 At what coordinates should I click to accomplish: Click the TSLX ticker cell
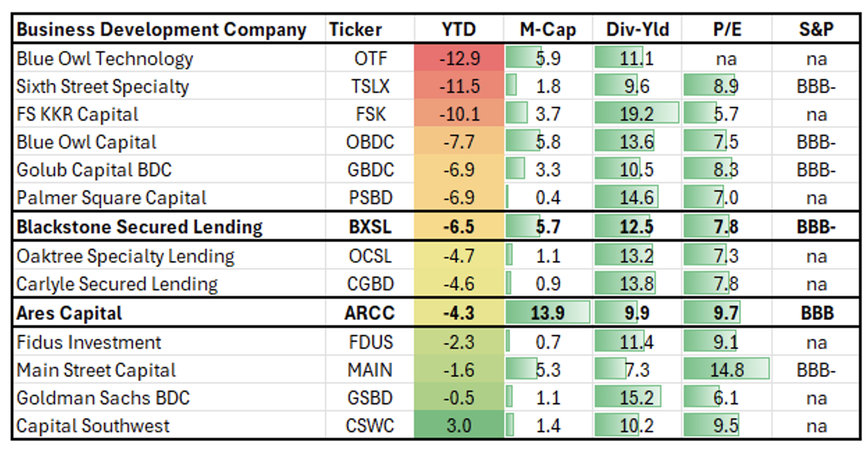pos(370,86)
